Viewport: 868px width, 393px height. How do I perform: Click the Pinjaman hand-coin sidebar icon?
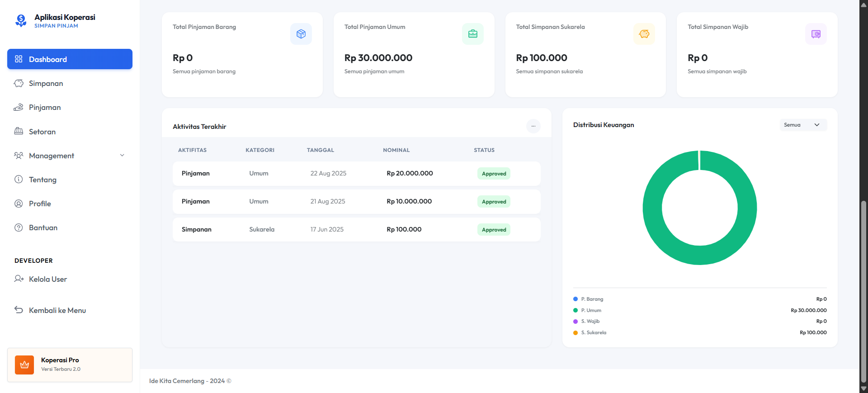(19, 107)
